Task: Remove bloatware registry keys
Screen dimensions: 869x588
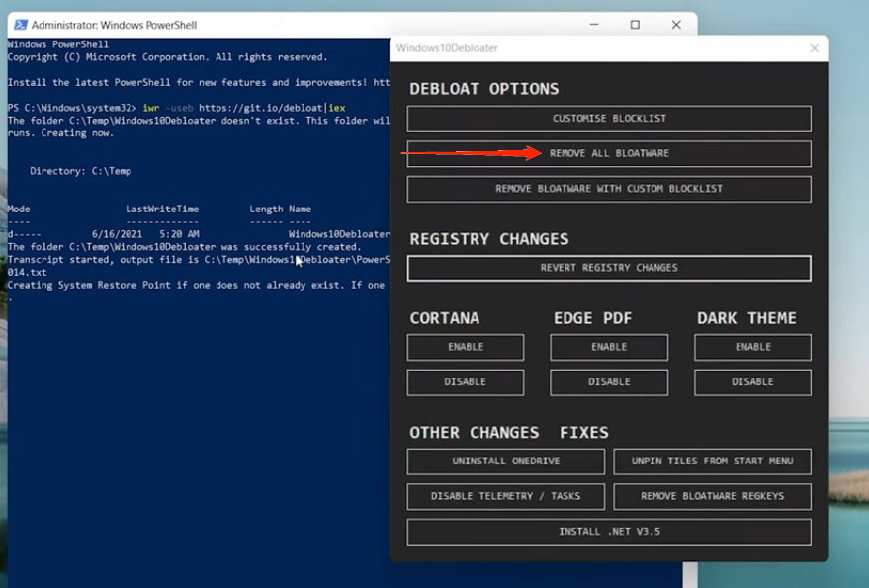Action: (712, 496)
